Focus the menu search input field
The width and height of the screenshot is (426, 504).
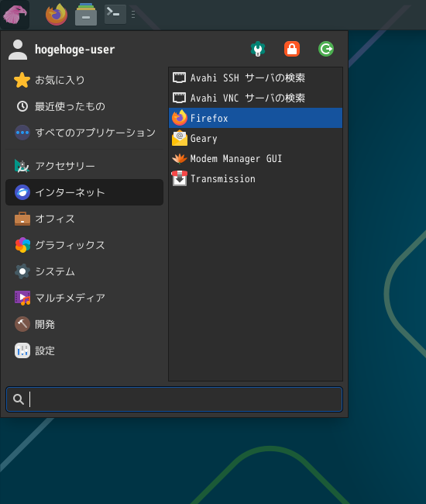[x=174, y=399]
